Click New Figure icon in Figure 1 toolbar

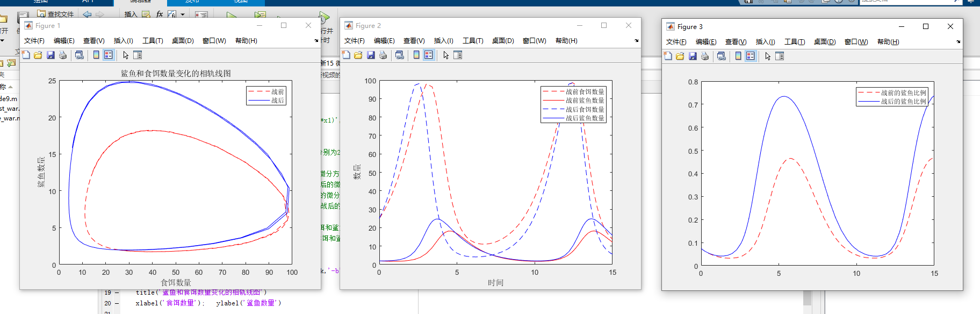click(26, 55)
